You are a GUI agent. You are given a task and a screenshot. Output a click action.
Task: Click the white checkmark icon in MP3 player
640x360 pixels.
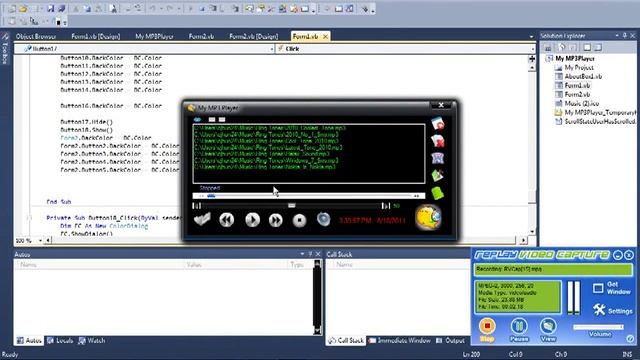pos(202,219)
